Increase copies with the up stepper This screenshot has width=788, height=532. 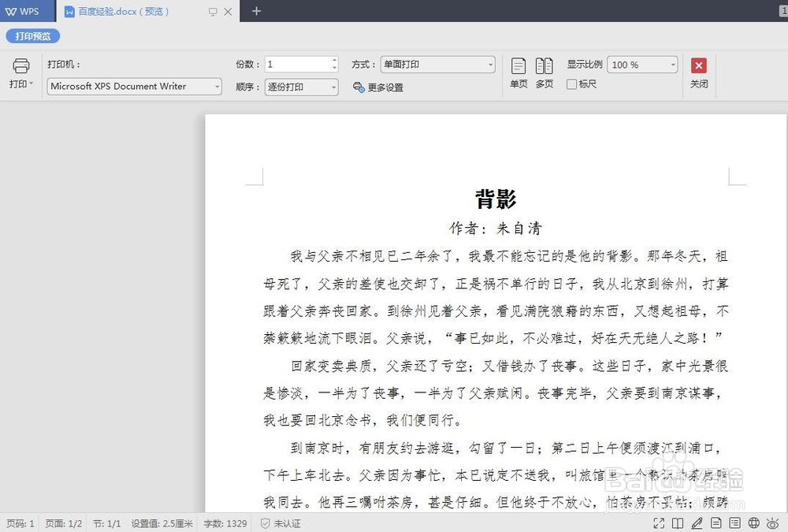point(334,61)
